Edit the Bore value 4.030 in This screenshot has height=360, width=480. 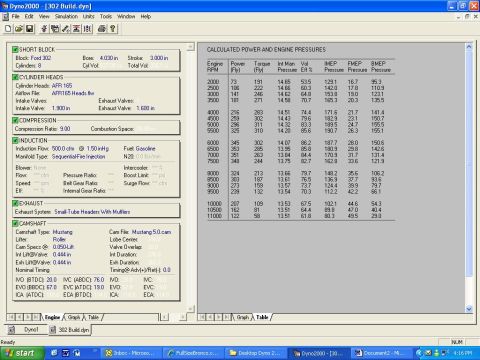click(x=109, y=58)
